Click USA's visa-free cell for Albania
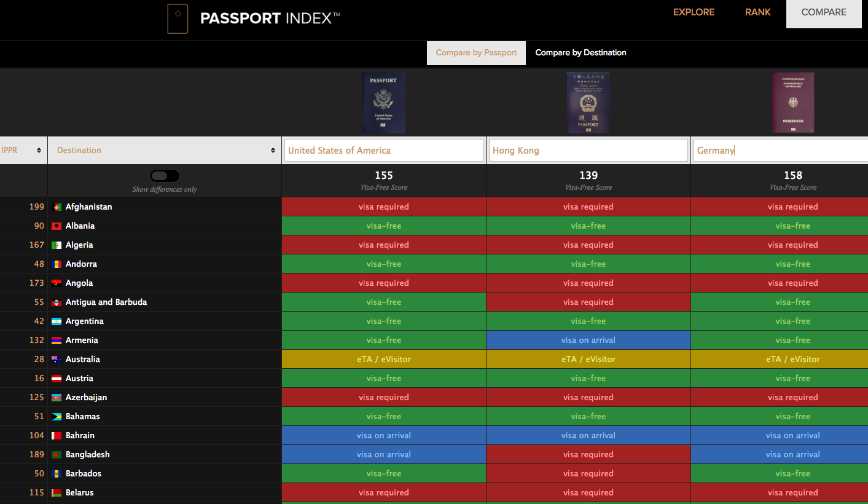Screen dimensions: 868x504 pyautogui.click(x=384, y=226)
